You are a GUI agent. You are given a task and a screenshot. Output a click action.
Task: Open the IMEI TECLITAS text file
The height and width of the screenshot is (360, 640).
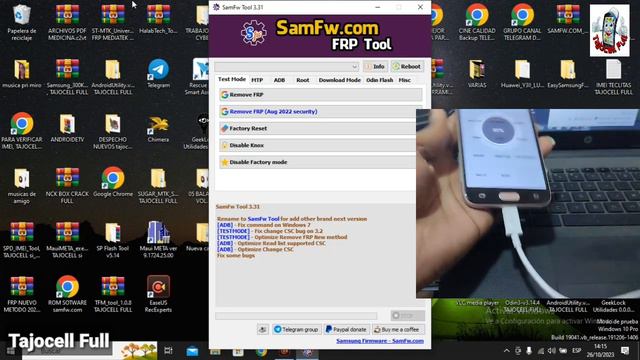(613, 77)
